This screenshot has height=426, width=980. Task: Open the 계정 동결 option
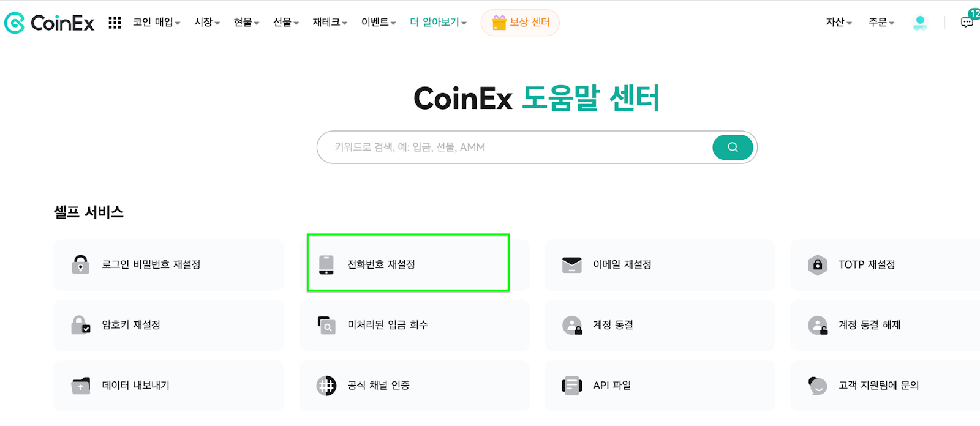(x=660, y=325)
